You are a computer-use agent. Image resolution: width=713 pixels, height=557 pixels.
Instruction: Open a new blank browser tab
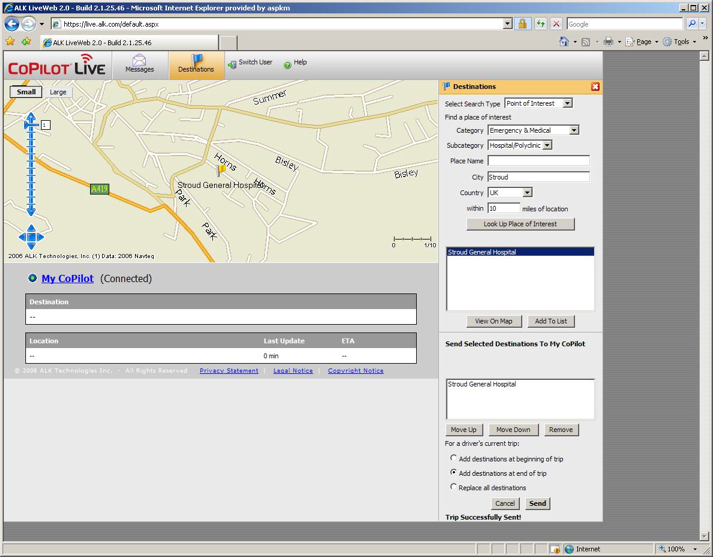[x=228, y=43]
